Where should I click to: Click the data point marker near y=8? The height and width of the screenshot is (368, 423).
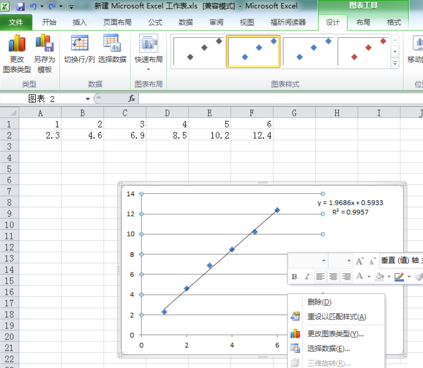[x=232, y=249]
